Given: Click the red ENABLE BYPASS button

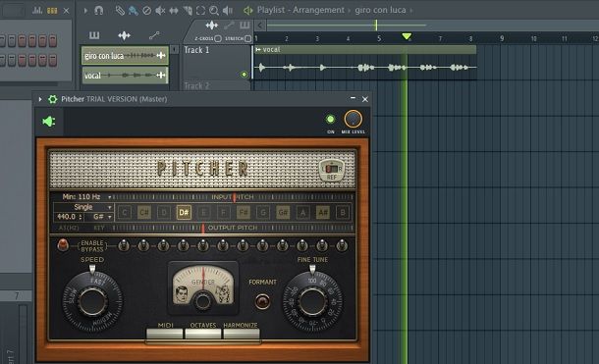Looking at the screenshot, I should pyautogui.click(x=63, y=245).
